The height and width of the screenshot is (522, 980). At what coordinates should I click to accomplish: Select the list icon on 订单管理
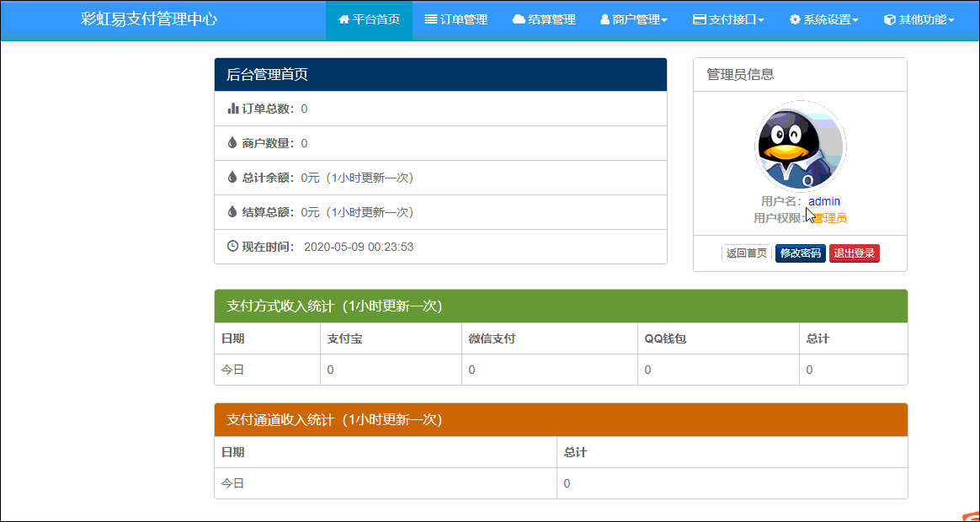(429, 20)
